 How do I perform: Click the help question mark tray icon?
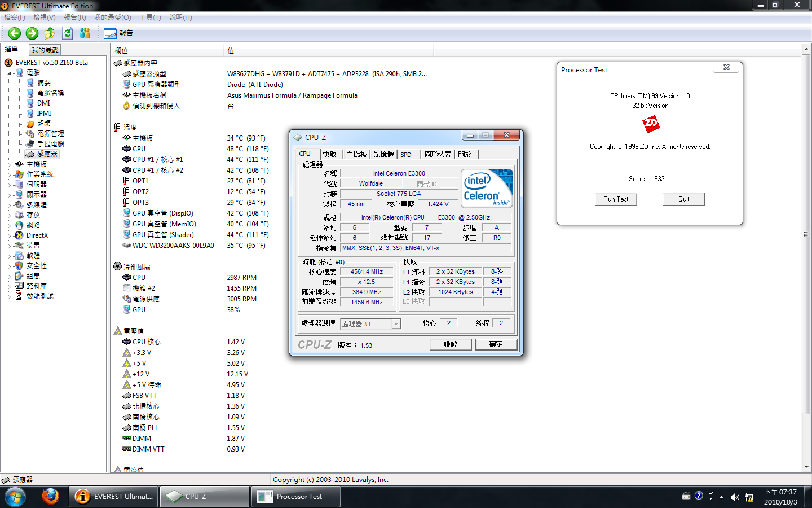tap(699, 496)
